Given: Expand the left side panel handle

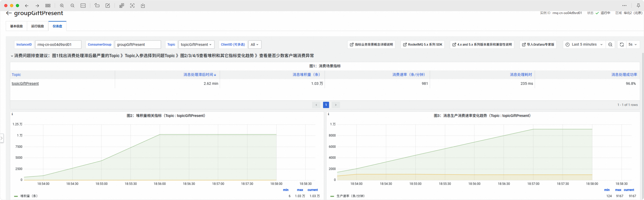Looking at the screenshot, I should click(x=2, y=138).
